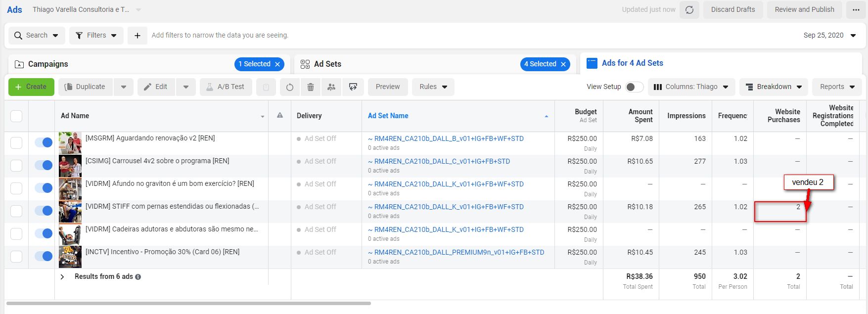Click the refresh data icon
The height and width of the screenshot is (314, 868).
[x=689, y=10]
